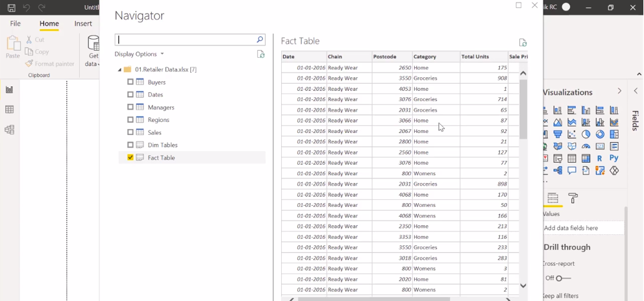Choose the Slicer visualization
The image size is (644, 301).
(558, 158)
